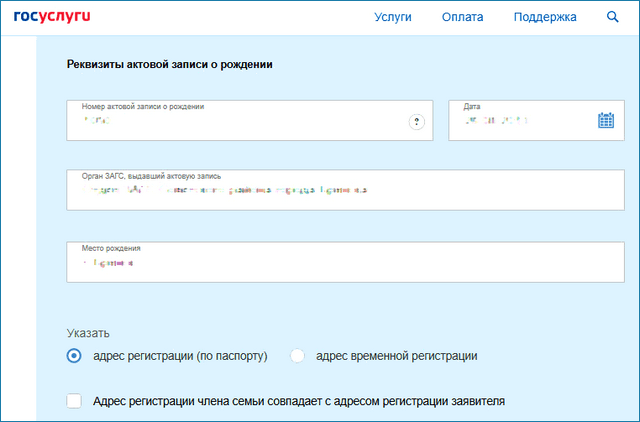Screen dimensions: 640x422
Task: Click the Реквизиты актовой записи о рождении heading
Action: [169, 64]
